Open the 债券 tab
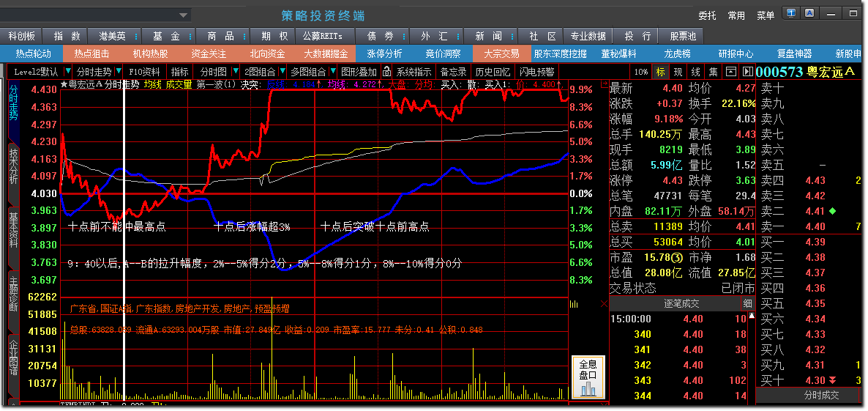The image size is (868, 411). (x=381, y=36)
